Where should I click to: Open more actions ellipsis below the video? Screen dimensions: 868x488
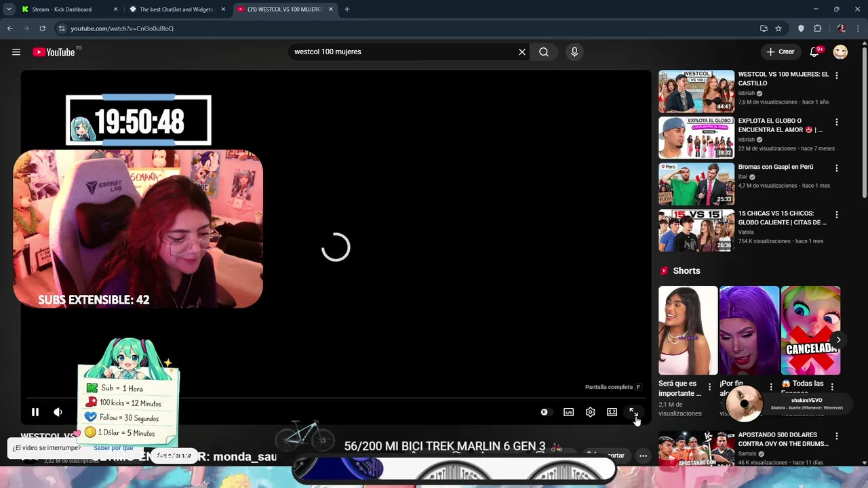[x=643, y=455]
